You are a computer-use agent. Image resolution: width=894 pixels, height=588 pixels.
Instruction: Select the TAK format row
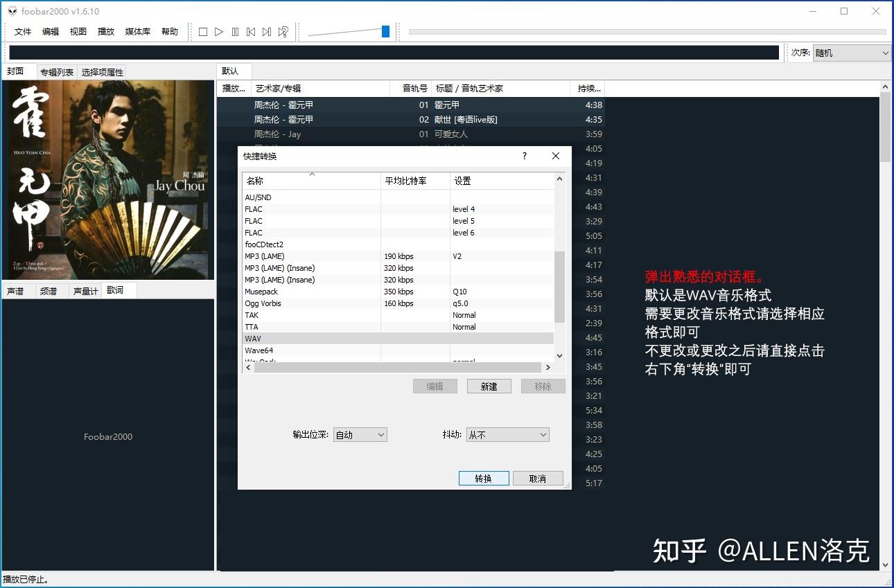[x=398, y=315]
